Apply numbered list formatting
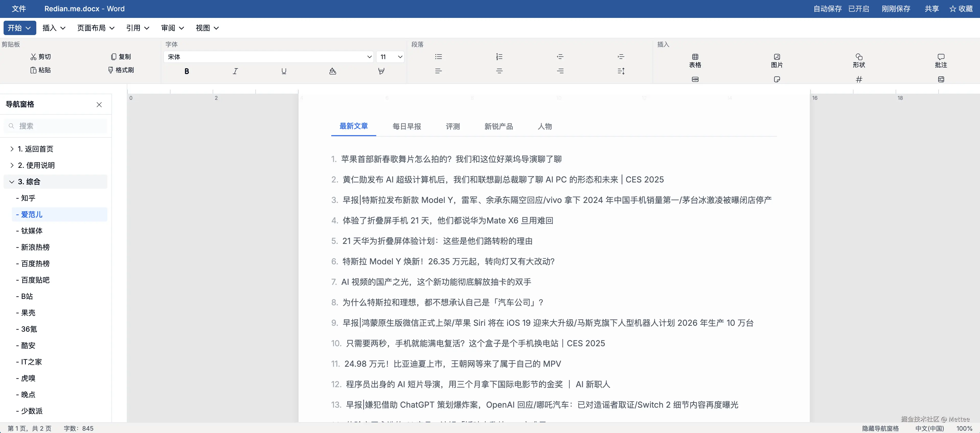The image size is (980, 433). click(499, 56)
